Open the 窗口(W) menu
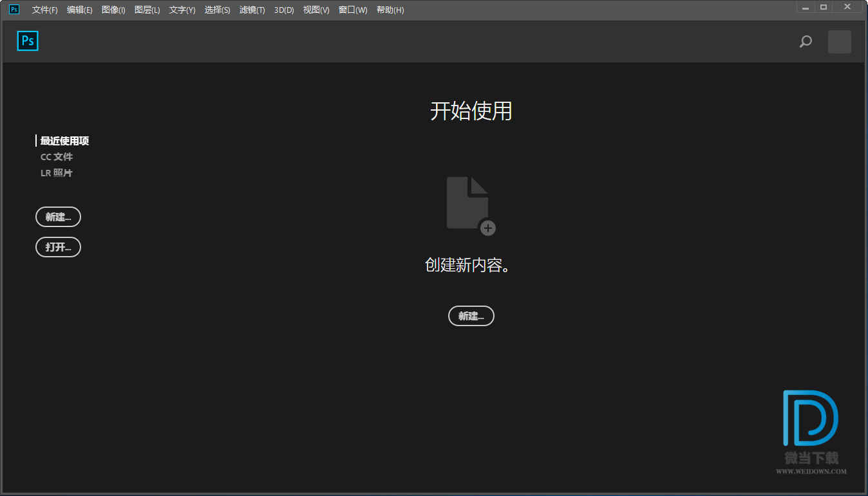 tap(353, 10)
